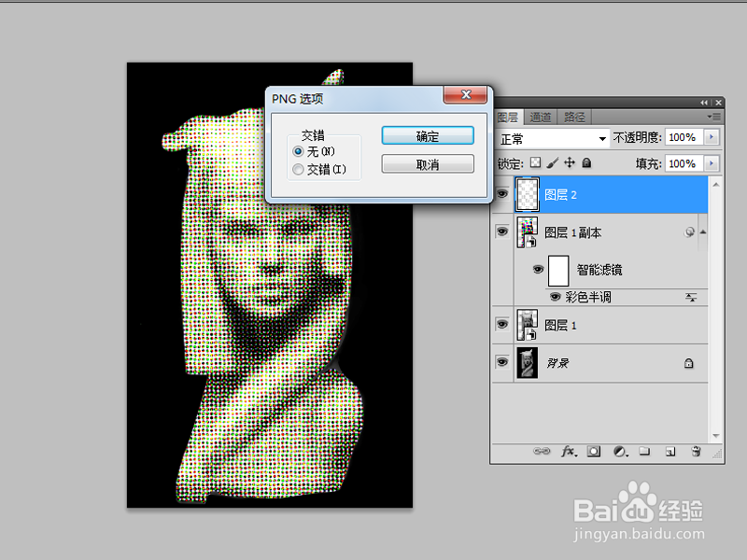Click the 背景 layer lock icon
Screen dimensions: 747x560
click(x=688, y=363)
